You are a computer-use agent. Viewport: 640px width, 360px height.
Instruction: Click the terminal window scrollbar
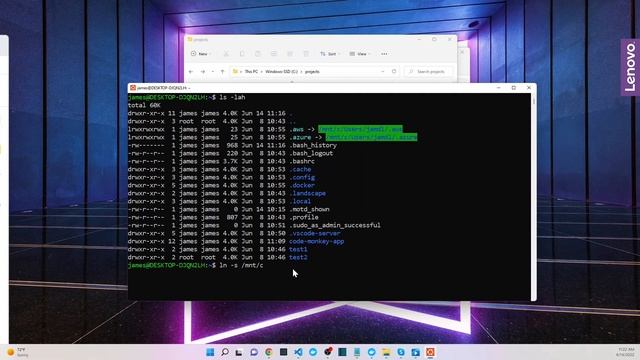tap(533, 197)
